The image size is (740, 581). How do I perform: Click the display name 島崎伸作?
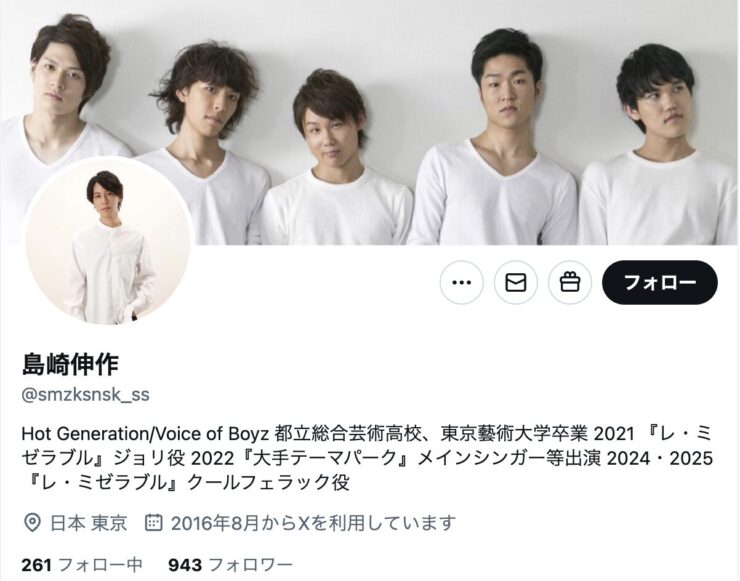70,364
